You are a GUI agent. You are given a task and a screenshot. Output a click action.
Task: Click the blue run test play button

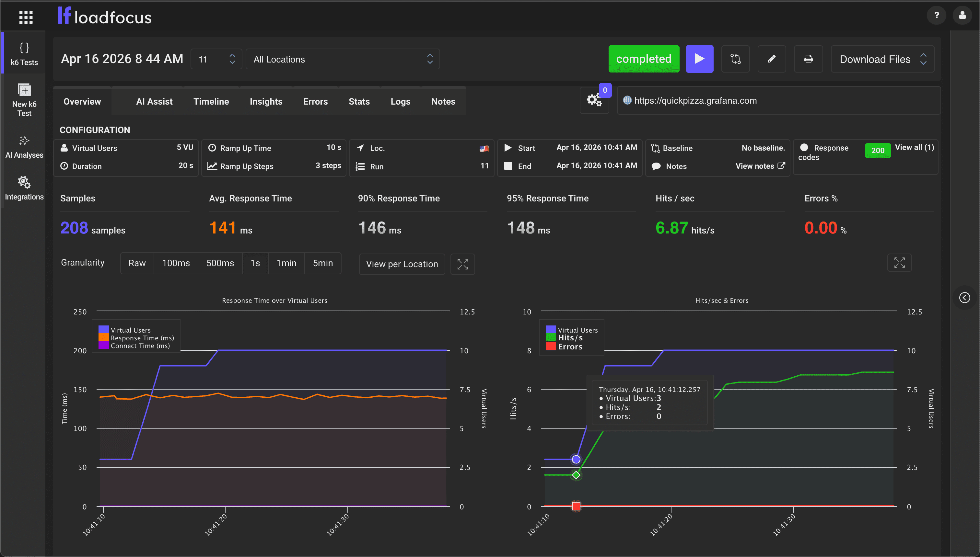[x=699, y=59]
